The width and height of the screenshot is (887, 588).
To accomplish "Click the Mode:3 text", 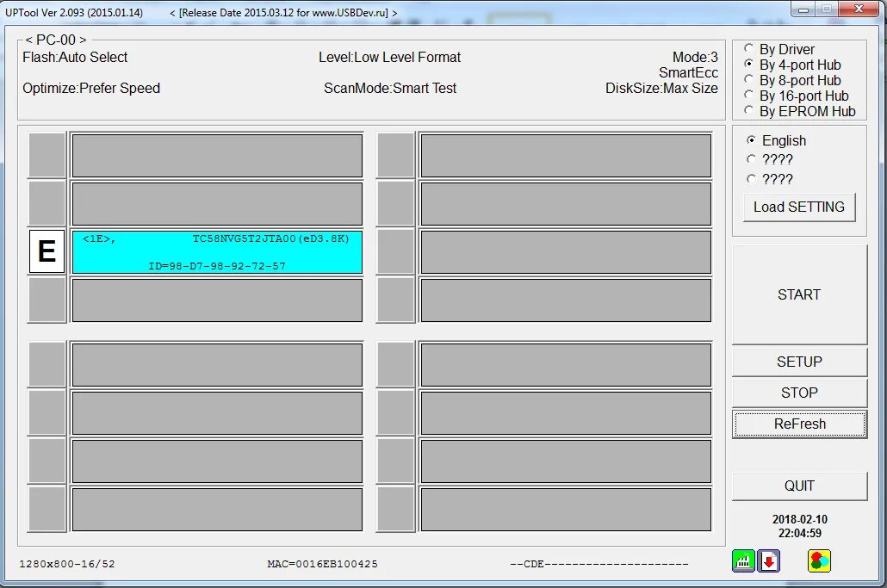I will (695, 57).
